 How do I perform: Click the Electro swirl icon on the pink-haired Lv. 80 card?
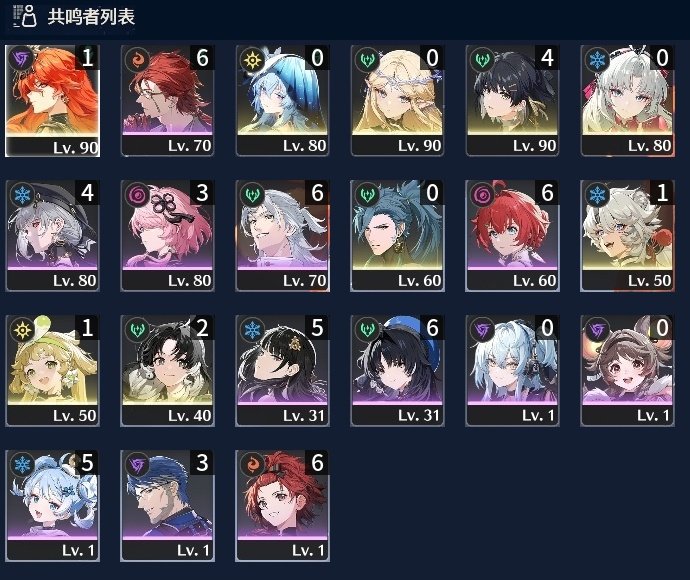[x=137, y=194]
